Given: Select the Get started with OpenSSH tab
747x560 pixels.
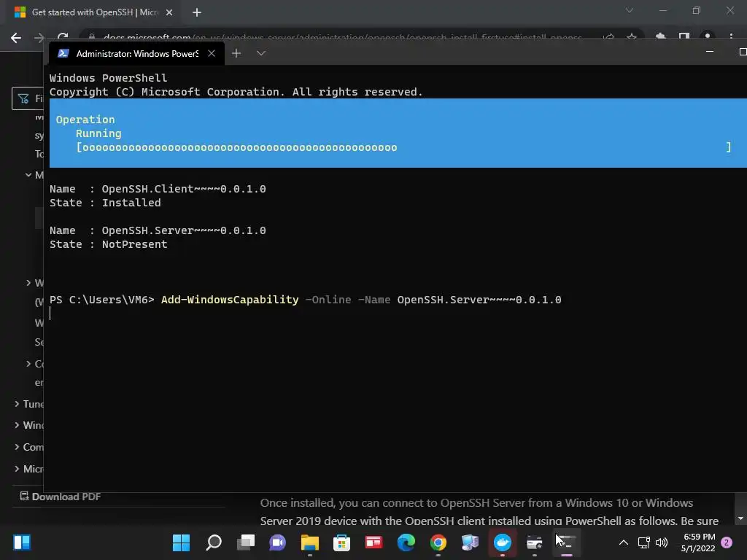Looking at the screenshot, I should pos(94,12).
